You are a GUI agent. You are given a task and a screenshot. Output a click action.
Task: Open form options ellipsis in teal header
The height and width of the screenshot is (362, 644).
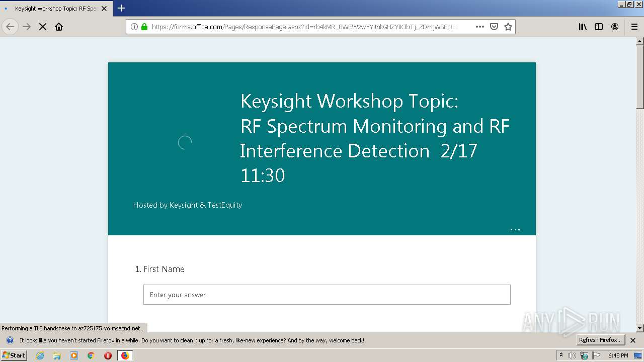pyautogui.click(x=515, y=230)
